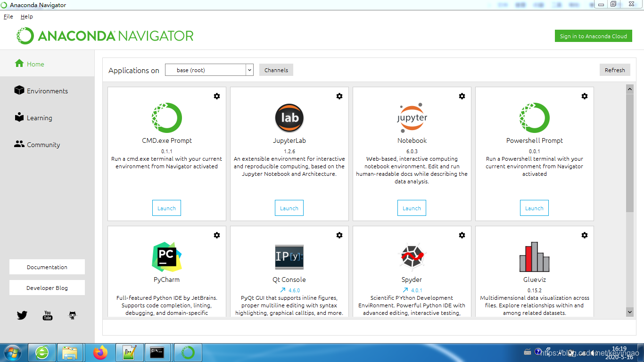644x362 pixels.
Task: Refresh the applications list
Action: 615,70
